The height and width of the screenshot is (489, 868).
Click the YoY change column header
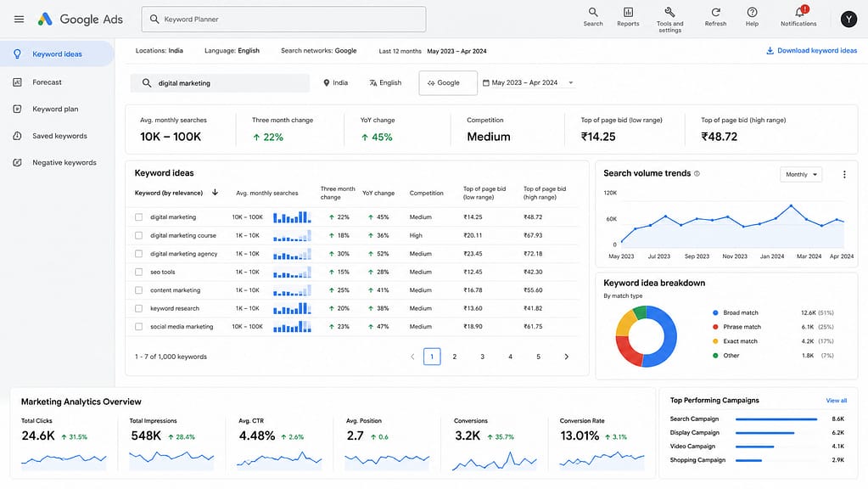[x=378, y=194]
